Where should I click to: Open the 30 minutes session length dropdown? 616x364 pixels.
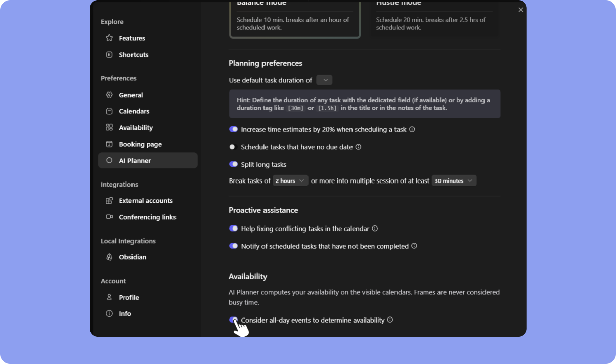454,180
